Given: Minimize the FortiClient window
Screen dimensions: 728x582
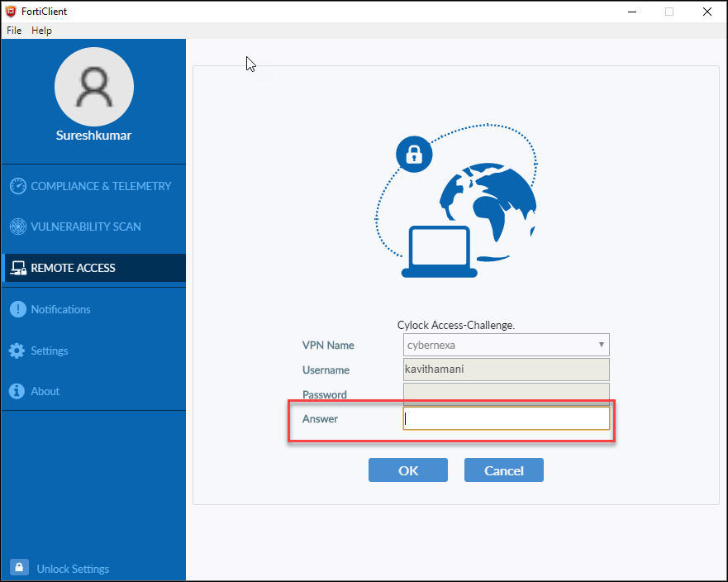Looking at the screenshot, I should 632,12.
